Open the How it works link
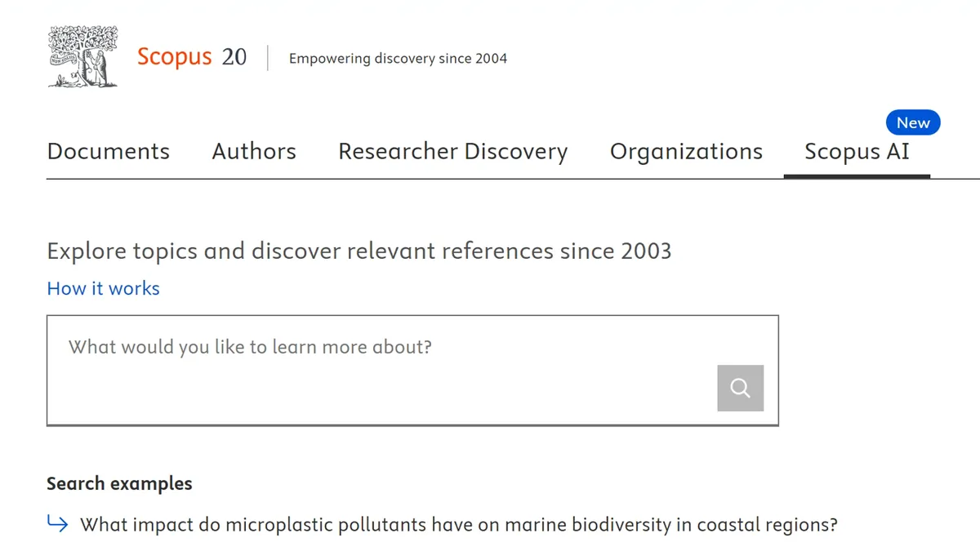This screenshot has height=551, width=980. point(103,288)
